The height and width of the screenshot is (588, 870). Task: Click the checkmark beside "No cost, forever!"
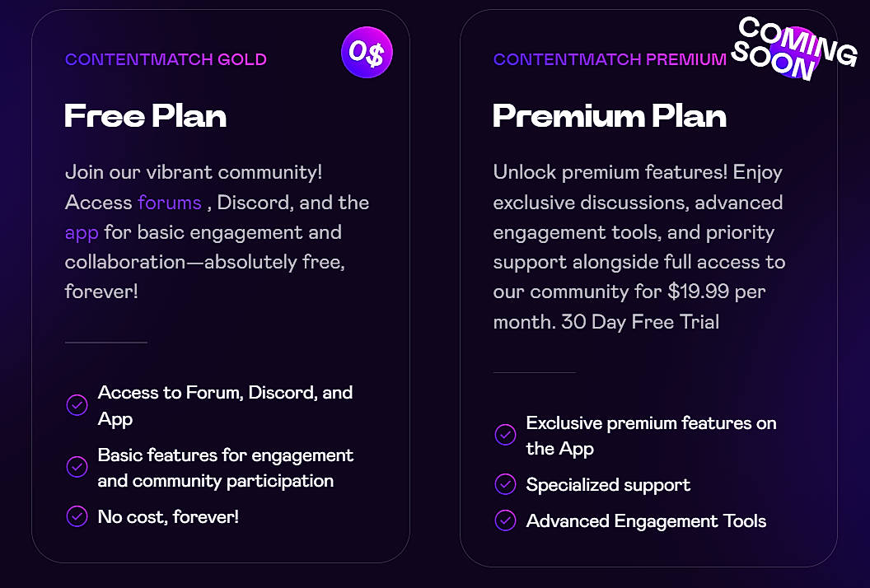click(x=77, y=516)
